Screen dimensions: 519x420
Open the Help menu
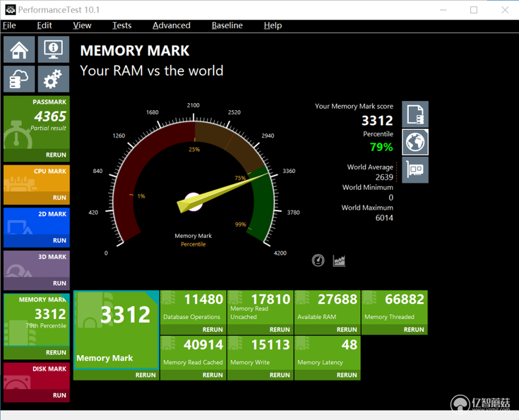click(272, 25)
